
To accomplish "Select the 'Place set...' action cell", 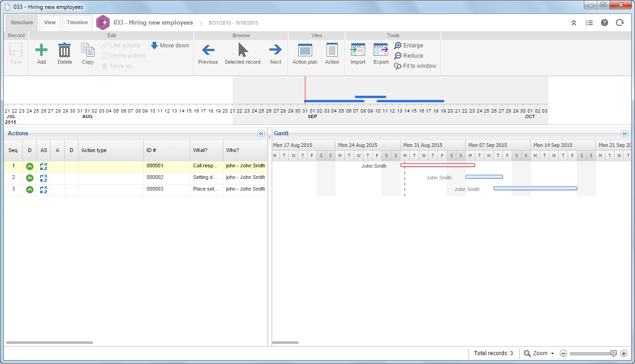I will click(207, 189).
